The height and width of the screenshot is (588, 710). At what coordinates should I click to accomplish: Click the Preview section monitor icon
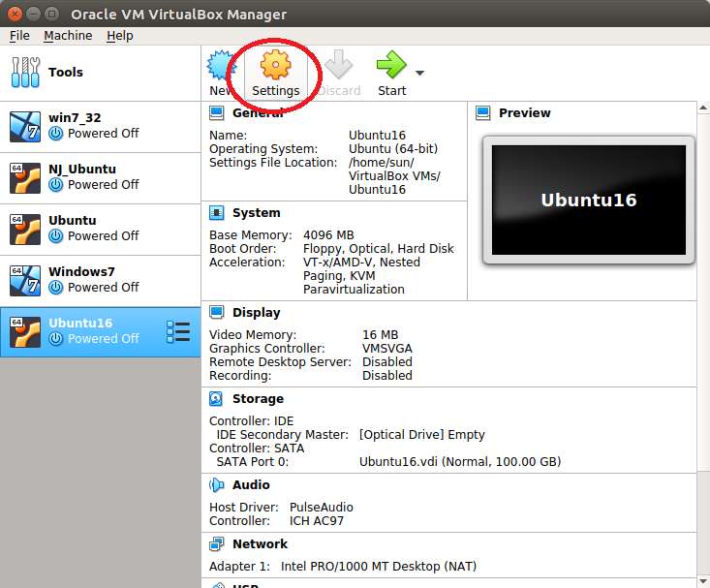483,112
